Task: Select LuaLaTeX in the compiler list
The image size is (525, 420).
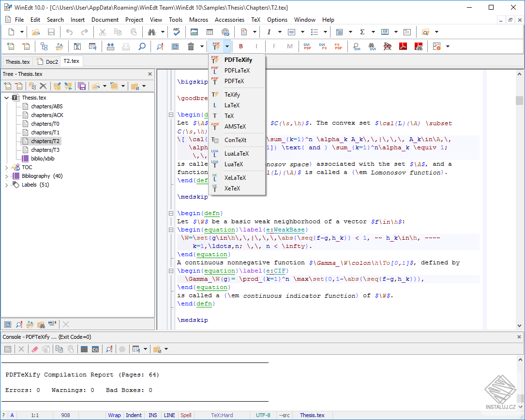Action: pyautogui.click(x=237, y=153)
